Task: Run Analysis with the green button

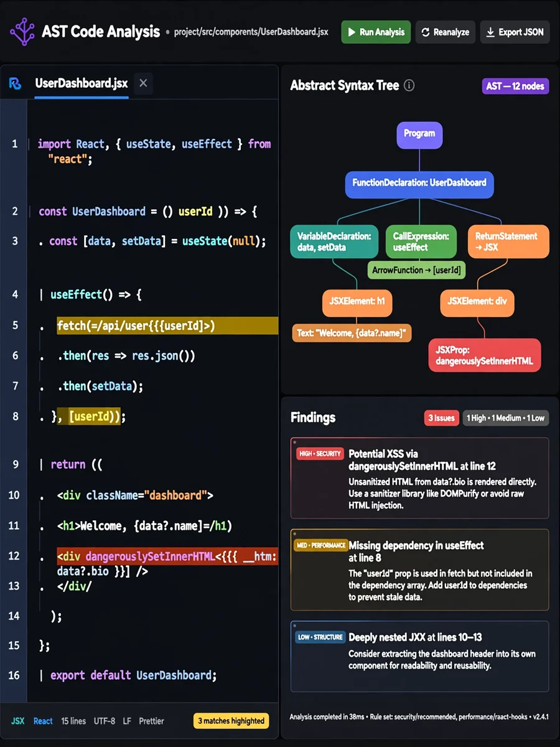Action: point(376,32)
